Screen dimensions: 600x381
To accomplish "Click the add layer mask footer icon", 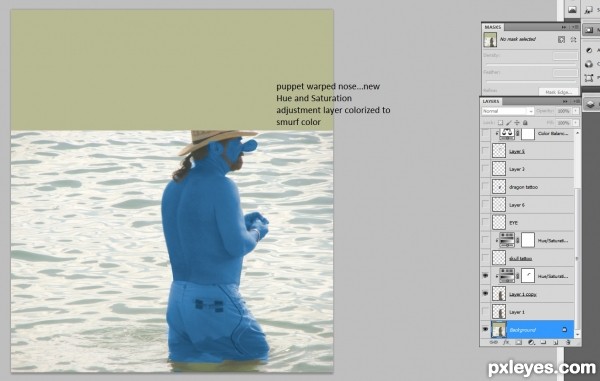I will point(518,342).
